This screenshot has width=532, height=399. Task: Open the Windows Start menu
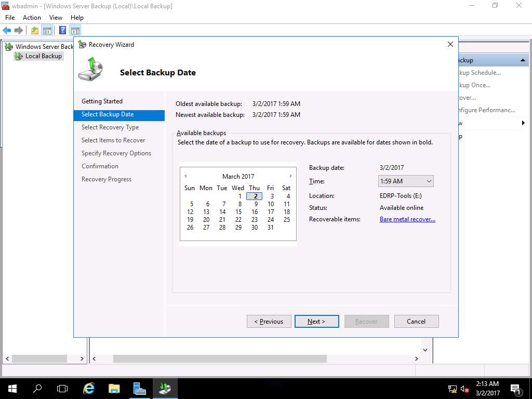coord(12,389)
